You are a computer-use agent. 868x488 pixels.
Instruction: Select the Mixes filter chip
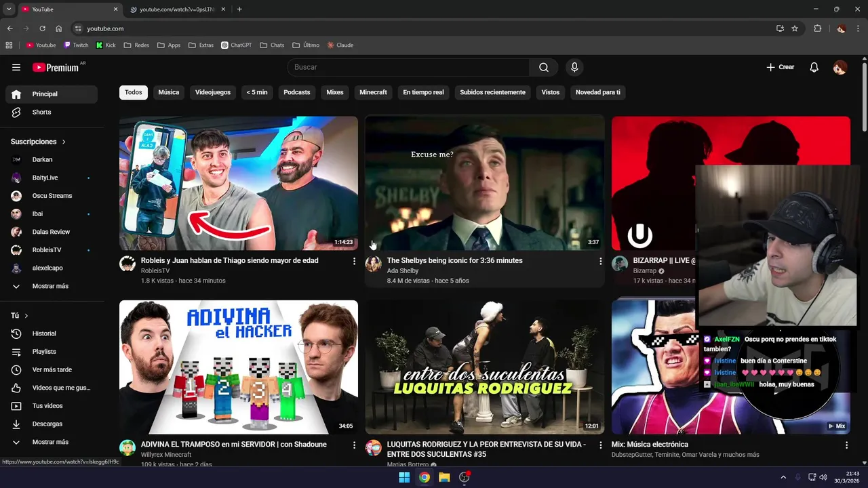click(335, 92)
